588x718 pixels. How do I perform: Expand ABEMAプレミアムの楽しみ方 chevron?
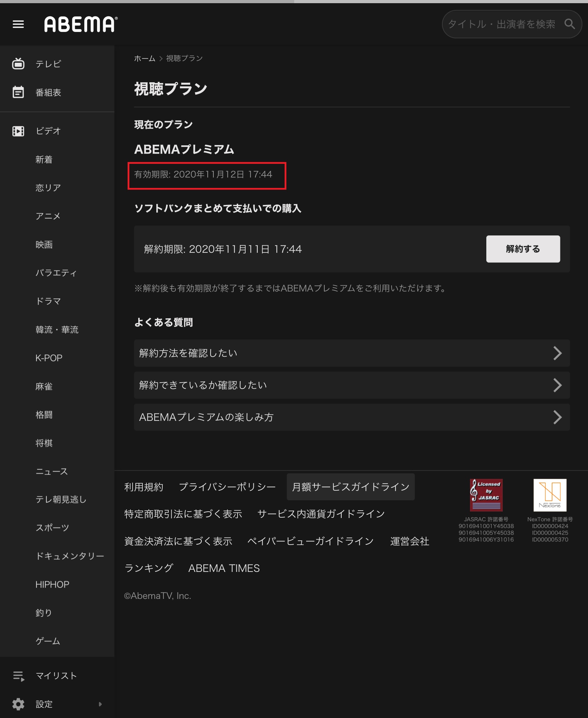(x=558, y=417)
